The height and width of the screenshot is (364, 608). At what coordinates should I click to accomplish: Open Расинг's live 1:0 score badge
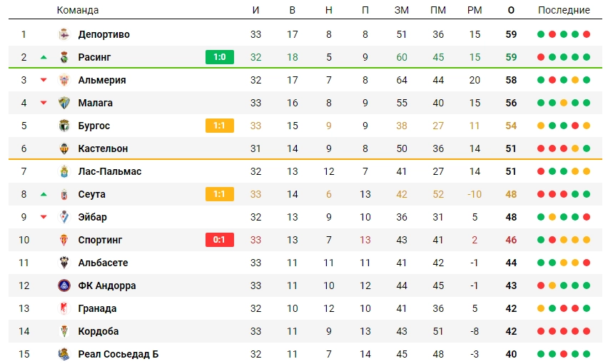pos(220,57)
